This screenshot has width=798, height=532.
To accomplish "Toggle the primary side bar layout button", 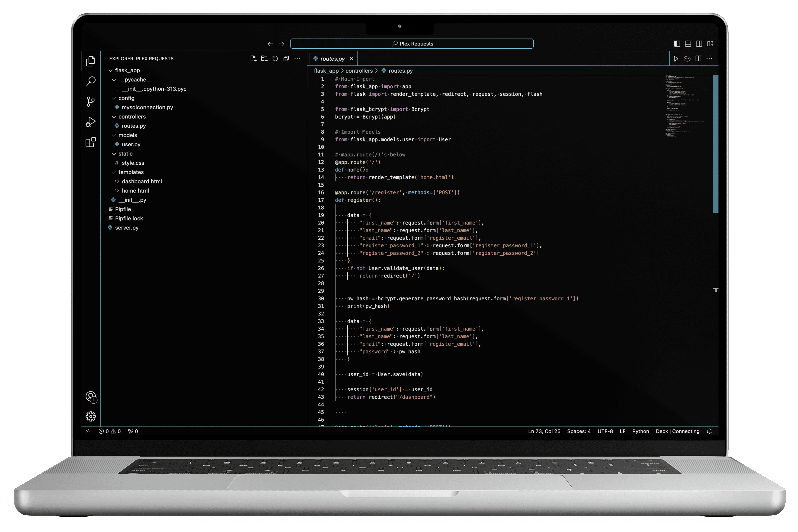I will (x=677, y=44).
